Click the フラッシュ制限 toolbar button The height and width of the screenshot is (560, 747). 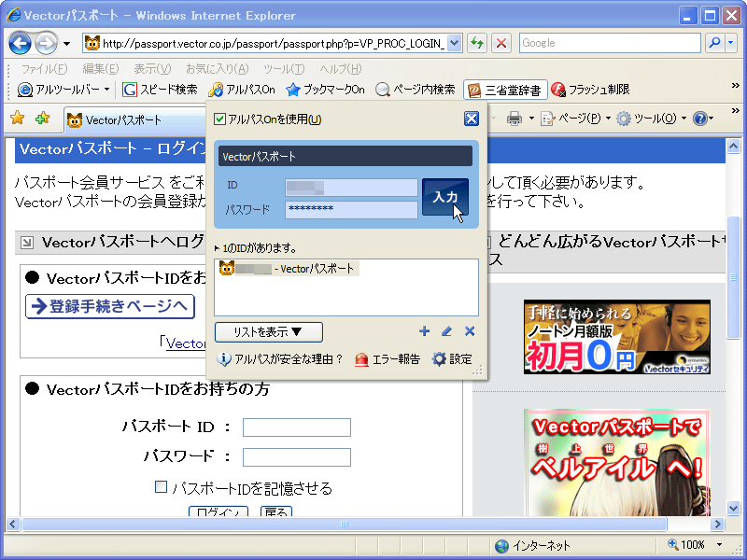[590, 90]
